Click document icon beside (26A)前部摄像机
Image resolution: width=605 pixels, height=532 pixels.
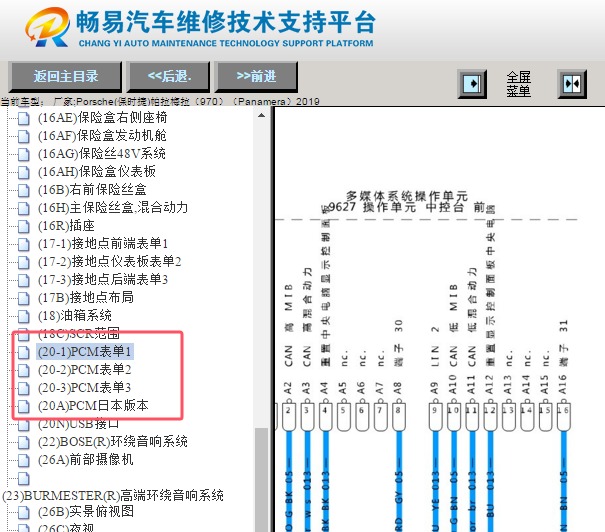tap(24, 460)
